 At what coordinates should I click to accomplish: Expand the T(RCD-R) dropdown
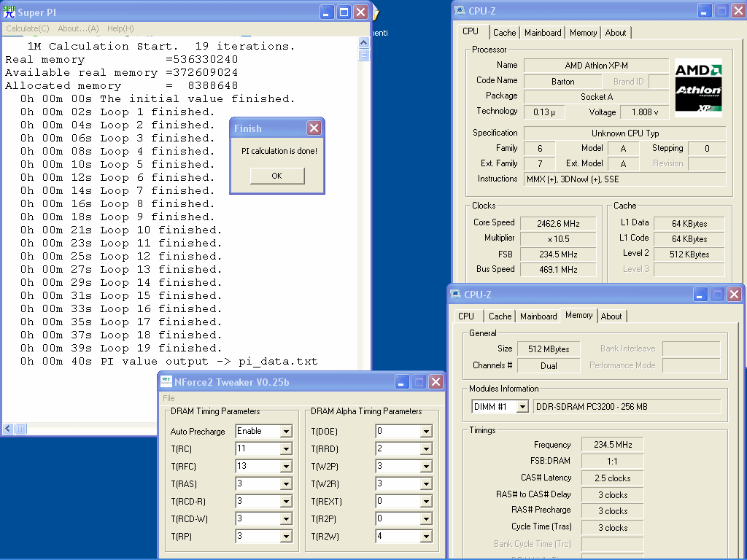(286, 502)
